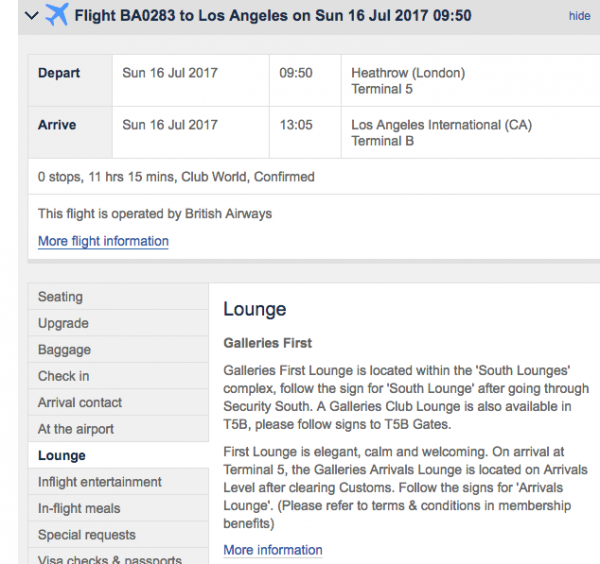Viewport: 600px width, 564px height.
Task: Open Inflight entertainment section
Action: coord(118,481)
